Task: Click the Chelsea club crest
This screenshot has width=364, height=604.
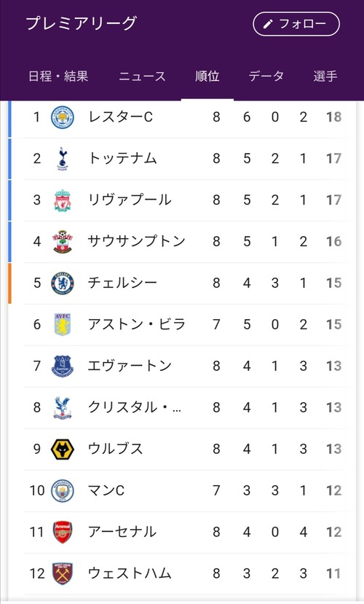Action: pos(63,283)
